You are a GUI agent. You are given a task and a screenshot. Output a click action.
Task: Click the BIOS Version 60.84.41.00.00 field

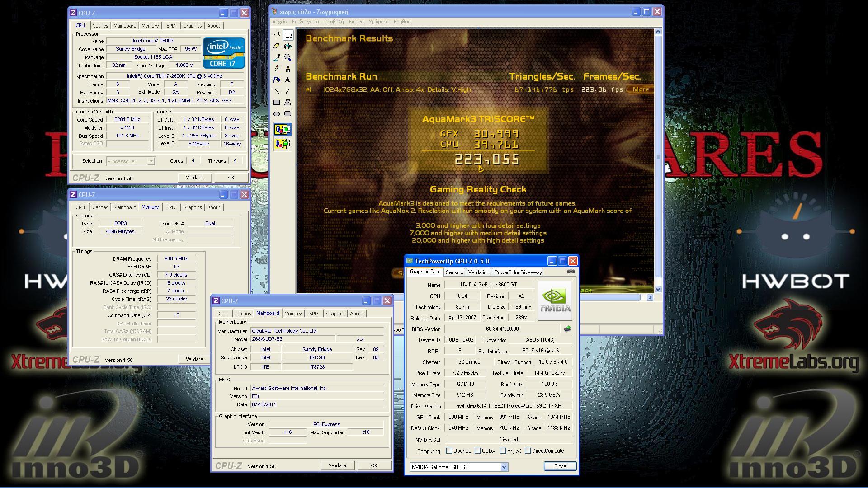tap(502, 329)
